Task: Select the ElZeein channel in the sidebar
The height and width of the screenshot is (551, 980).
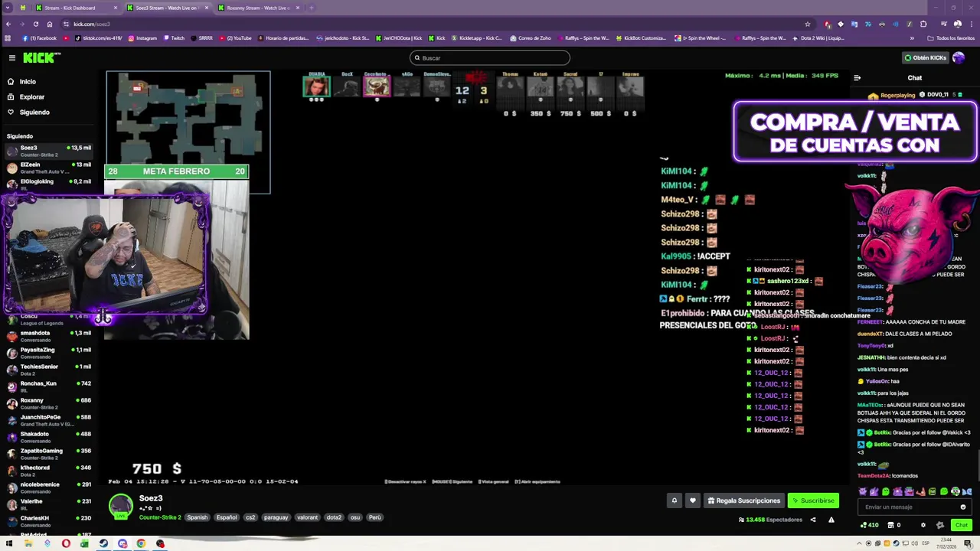Action: pyautogui.click(x=49, y=168)
